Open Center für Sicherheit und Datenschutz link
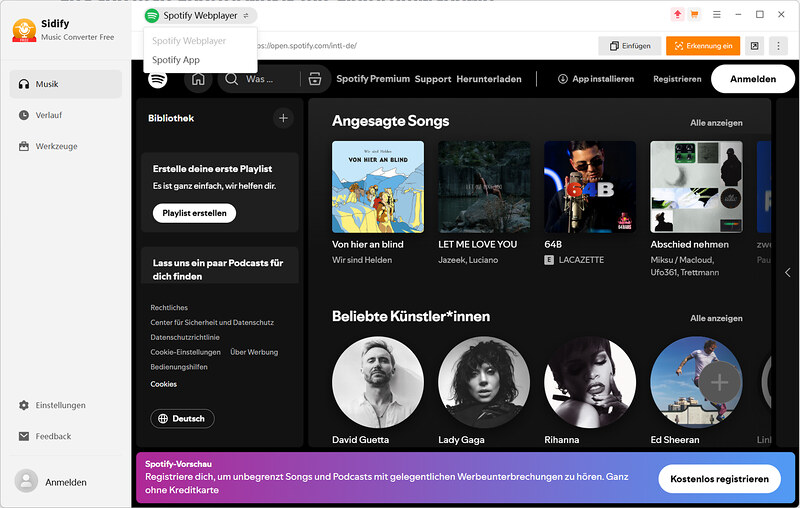Image resolution: width=800 pixels, height=508 pixels. pyautogui.click(x=212, y=322)
